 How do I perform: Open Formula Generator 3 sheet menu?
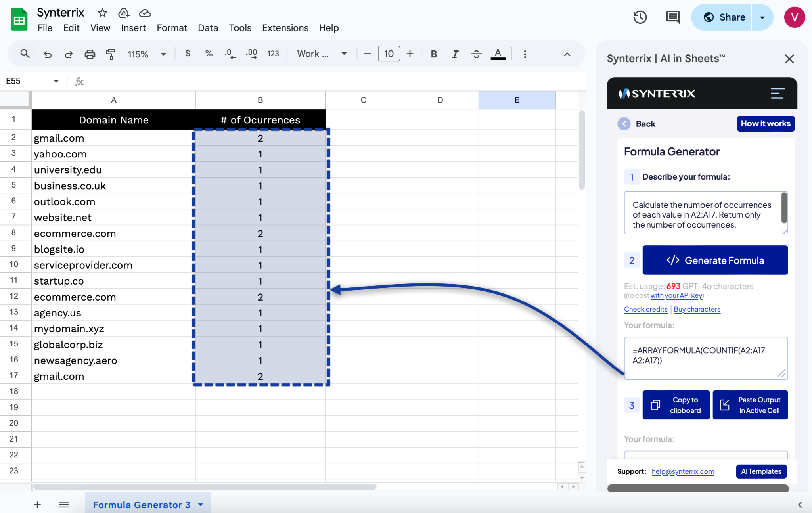(201, 505)
